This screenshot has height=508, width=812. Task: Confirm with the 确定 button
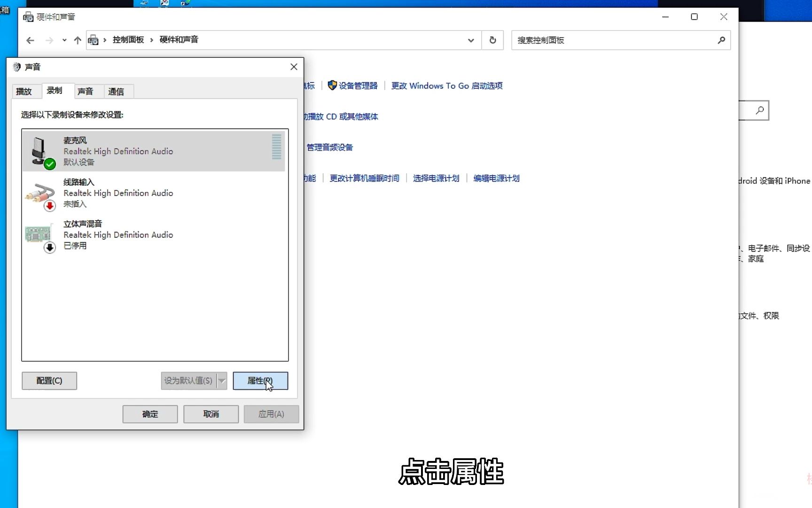150,414
